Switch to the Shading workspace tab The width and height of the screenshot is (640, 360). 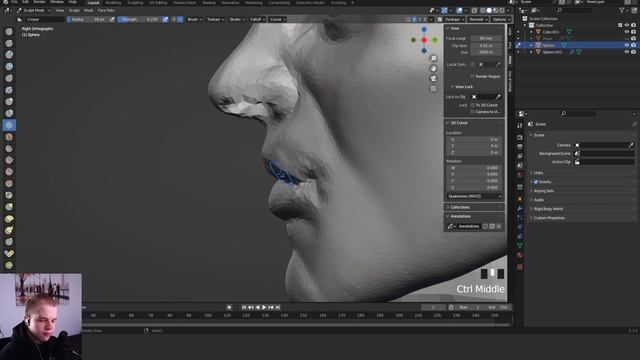(209, 2)
